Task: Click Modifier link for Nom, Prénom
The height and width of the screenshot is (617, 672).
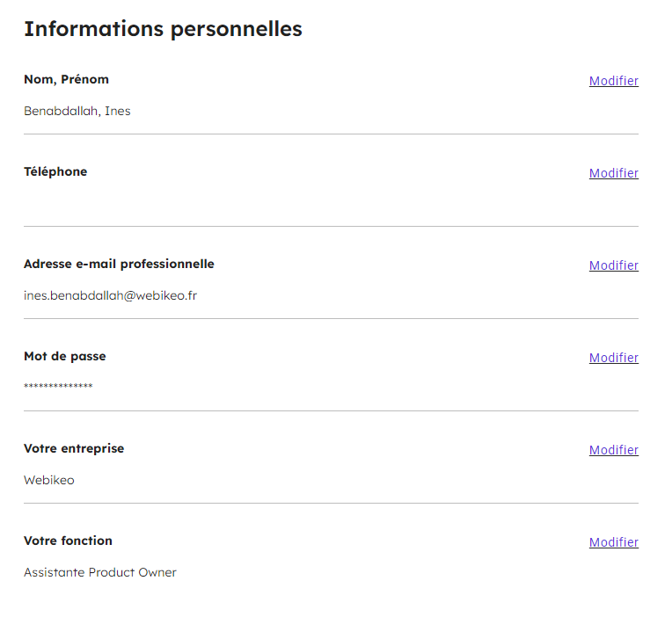Action: 613,81
